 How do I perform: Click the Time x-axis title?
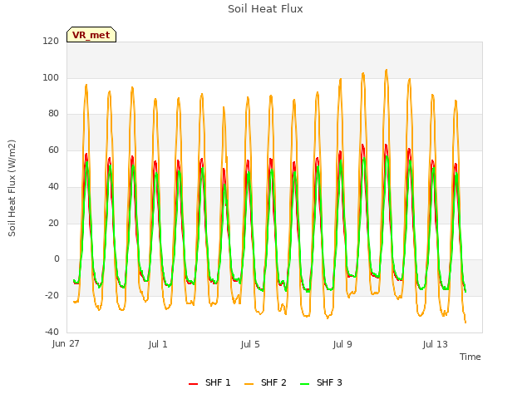coord(470,357)
